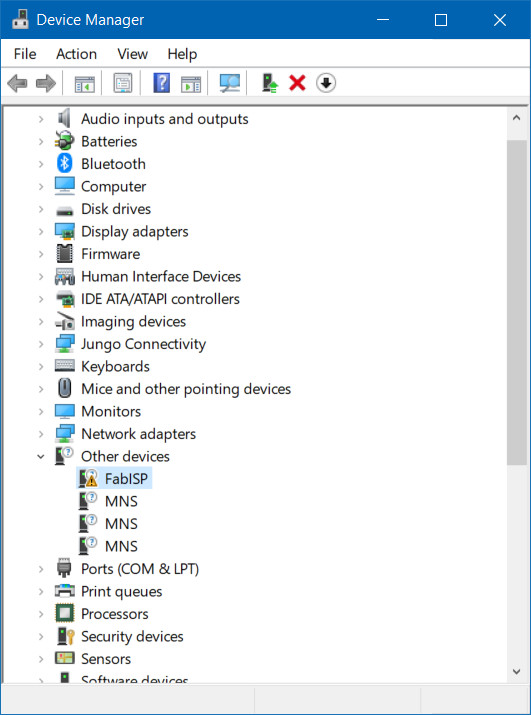Expand the Display adapters node

coord(41,231)
